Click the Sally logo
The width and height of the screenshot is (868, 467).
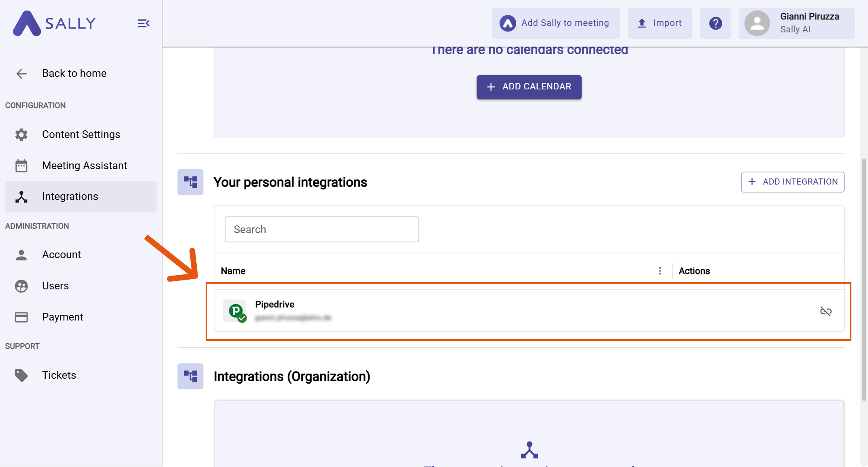55,23
